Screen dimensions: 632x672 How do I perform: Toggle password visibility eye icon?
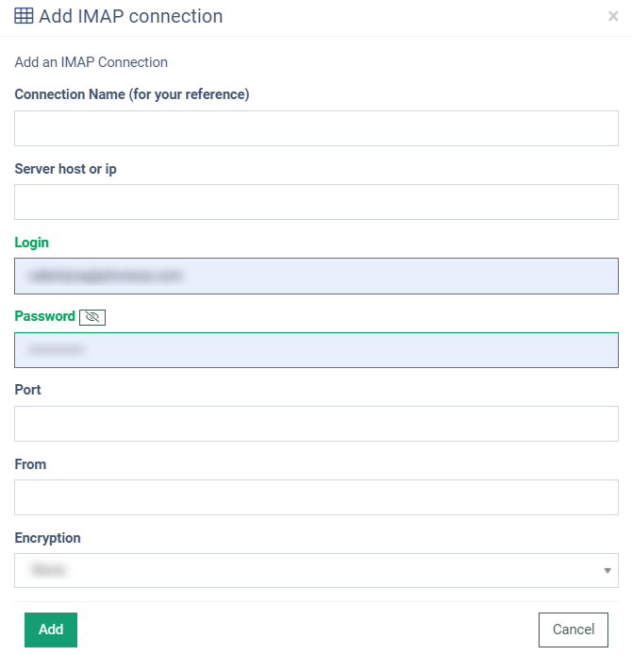tap(92, 317)
